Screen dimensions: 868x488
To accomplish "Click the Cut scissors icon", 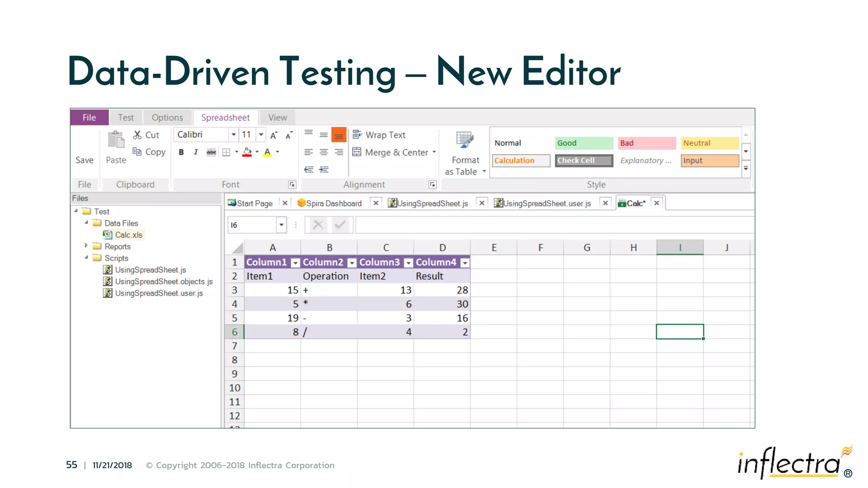I will pos(137,135).
